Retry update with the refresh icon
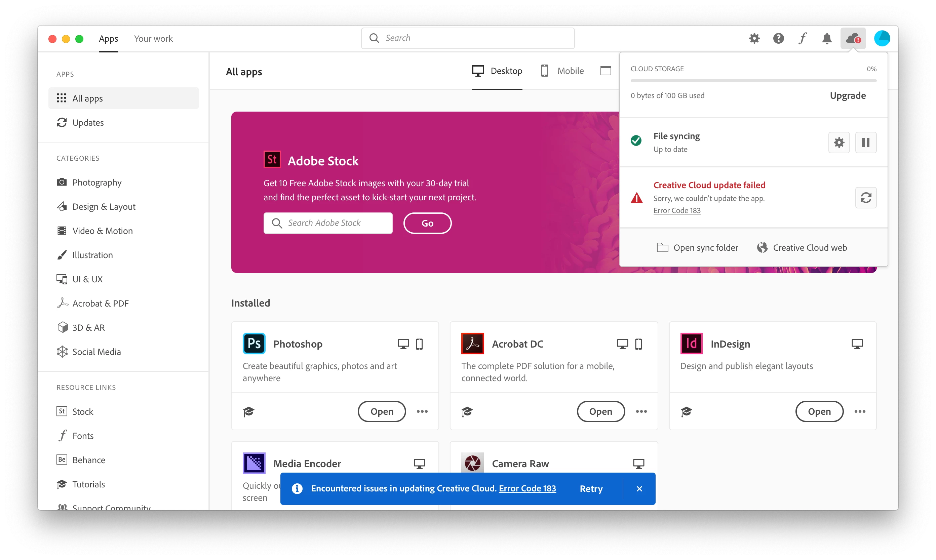 tap(865, 198)
